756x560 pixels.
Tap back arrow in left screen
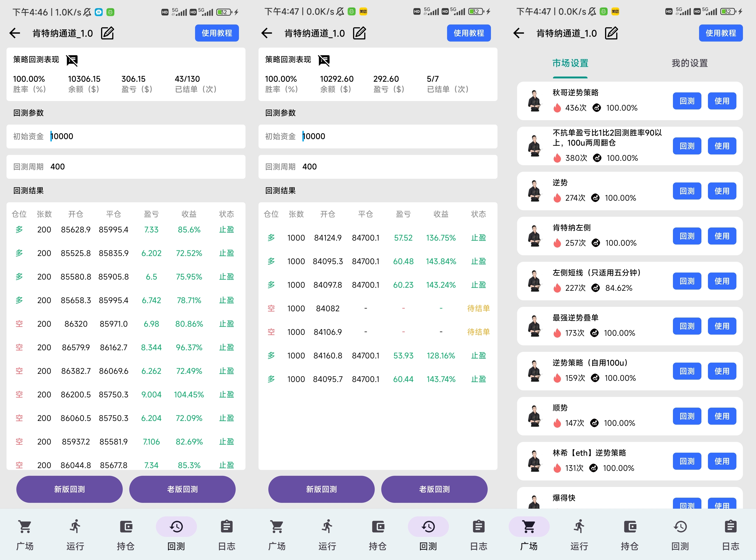(15, 33)
